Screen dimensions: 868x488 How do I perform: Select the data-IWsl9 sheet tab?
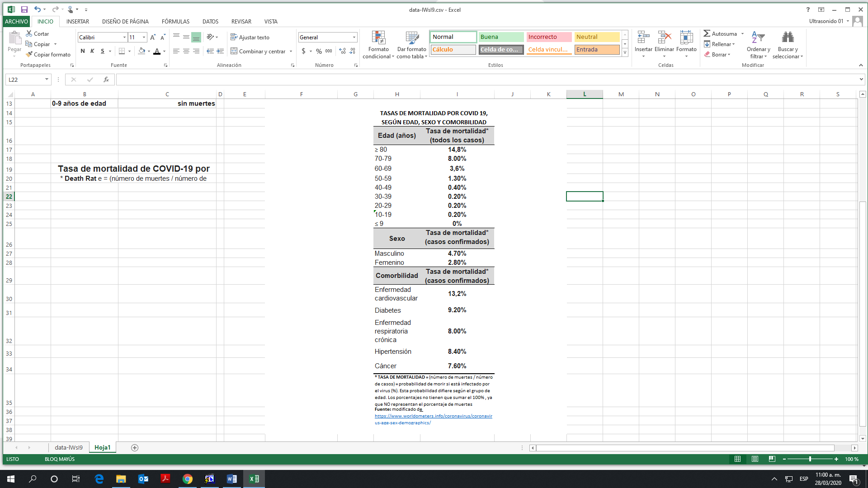[69, 447]
